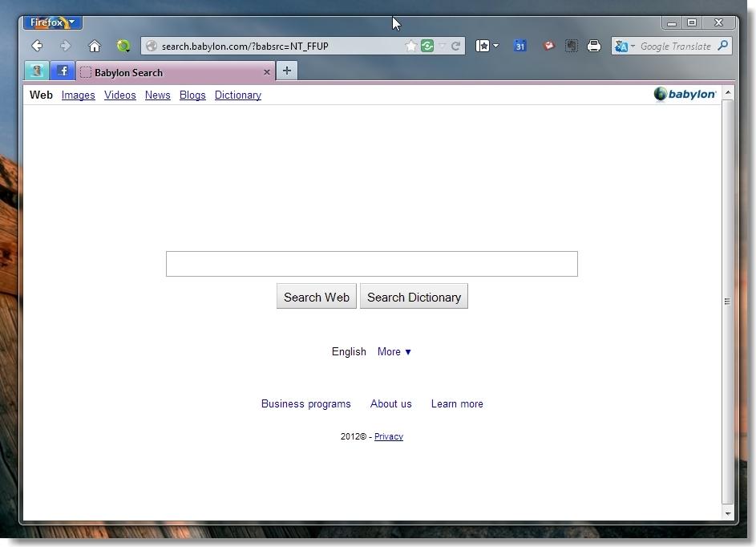Open the Images search link
The height and width of the screenshot is (547, 756).
point(78,95)
